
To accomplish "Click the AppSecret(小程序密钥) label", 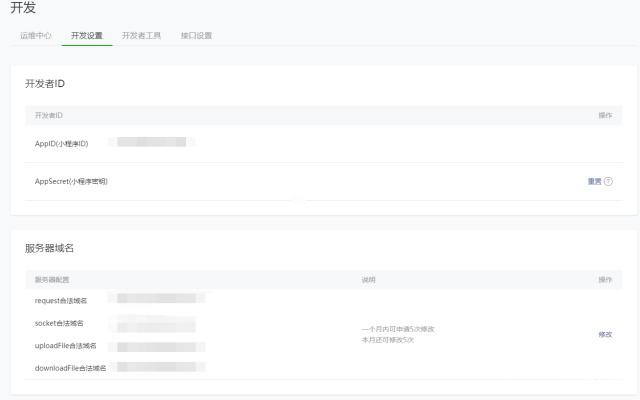I will coord(71,181).
